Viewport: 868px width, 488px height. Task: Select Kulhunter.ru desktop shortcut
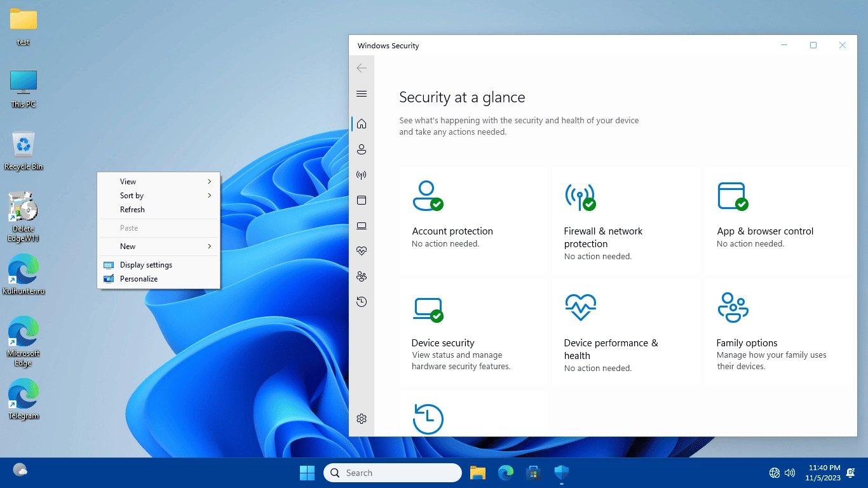24,275
